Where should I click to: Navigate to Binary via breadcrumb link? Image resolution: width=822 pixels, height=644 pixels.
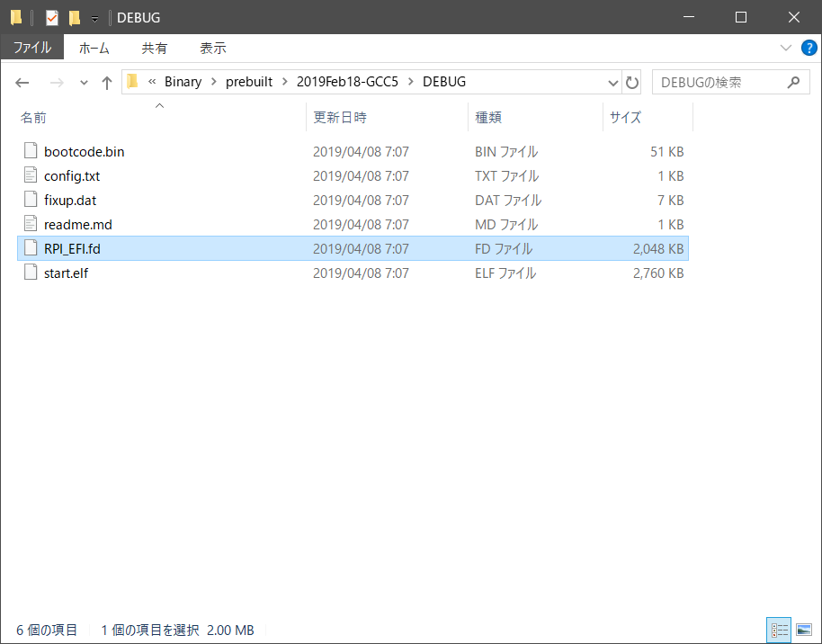click(183, 81)
